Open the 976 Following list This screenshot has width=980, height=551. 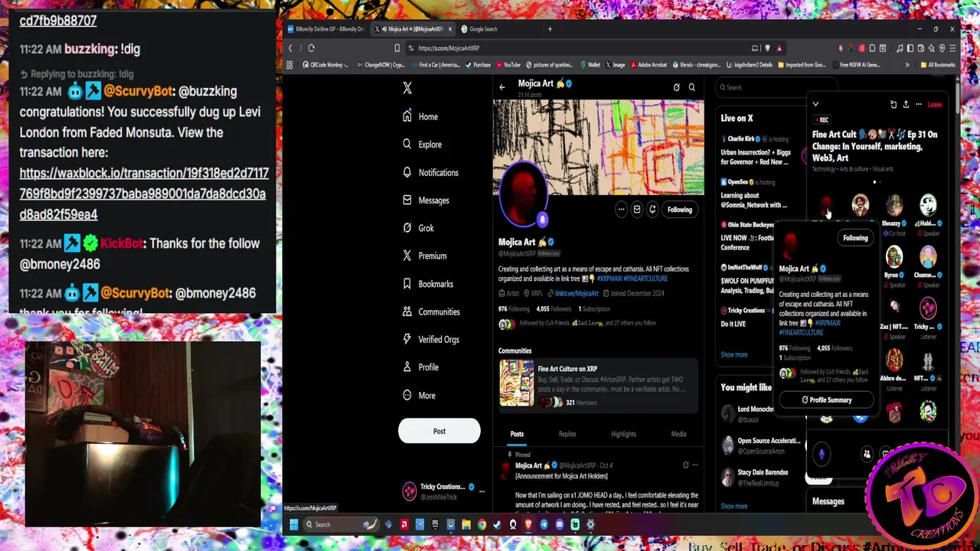coord(514,309)
